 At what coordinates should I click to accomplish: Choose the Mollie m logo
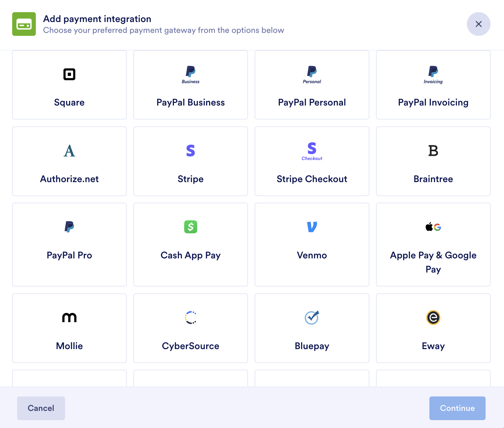point(69,318)
